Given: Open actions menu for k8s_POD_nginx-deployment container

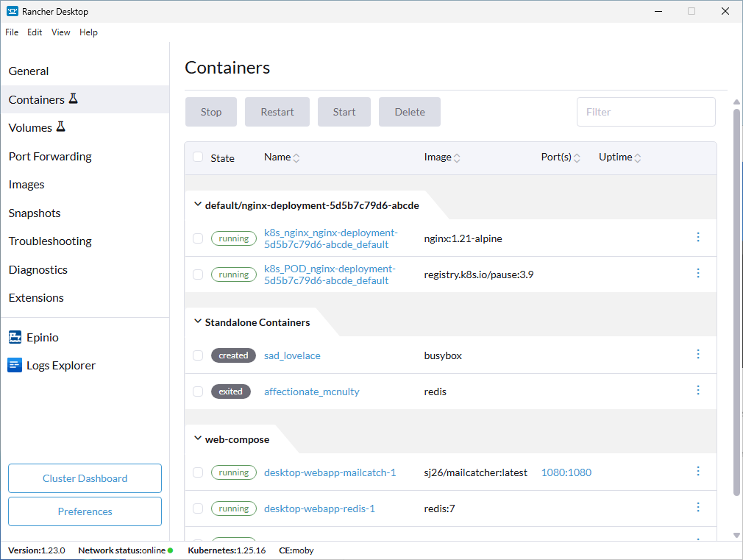Looking at the screenshot, I should pos(698,273).
